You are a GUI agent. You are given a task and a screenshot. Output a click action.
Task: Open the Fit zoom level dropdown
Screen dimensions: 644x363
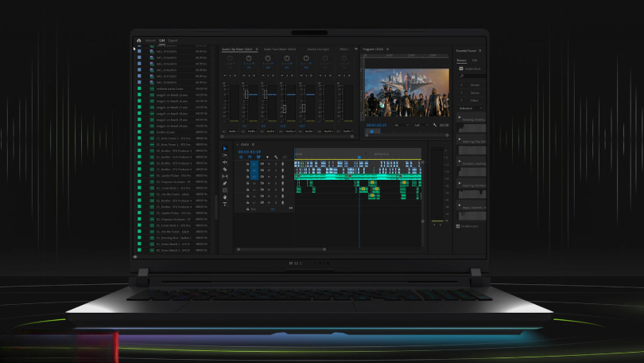pos(402,125)
